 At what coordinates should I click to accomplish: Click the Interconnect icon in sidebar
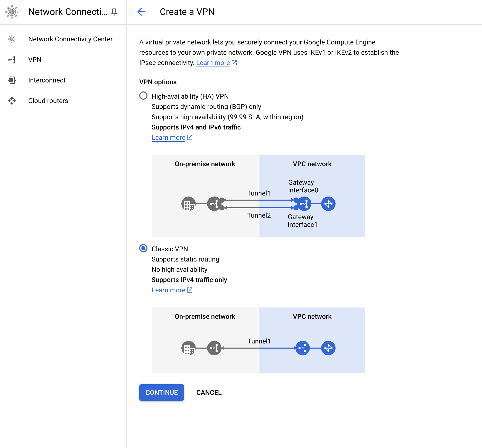click(x=12, y=80)
